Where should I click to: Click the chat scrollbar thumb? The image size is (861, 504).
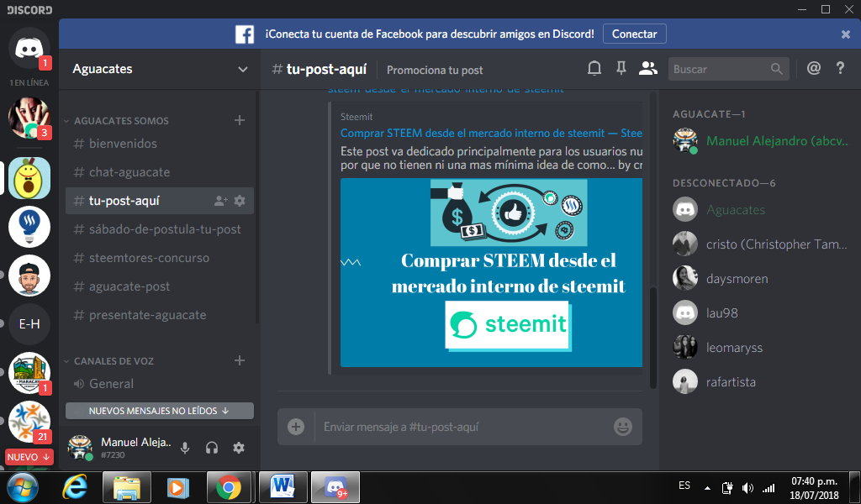coord(653,338)
